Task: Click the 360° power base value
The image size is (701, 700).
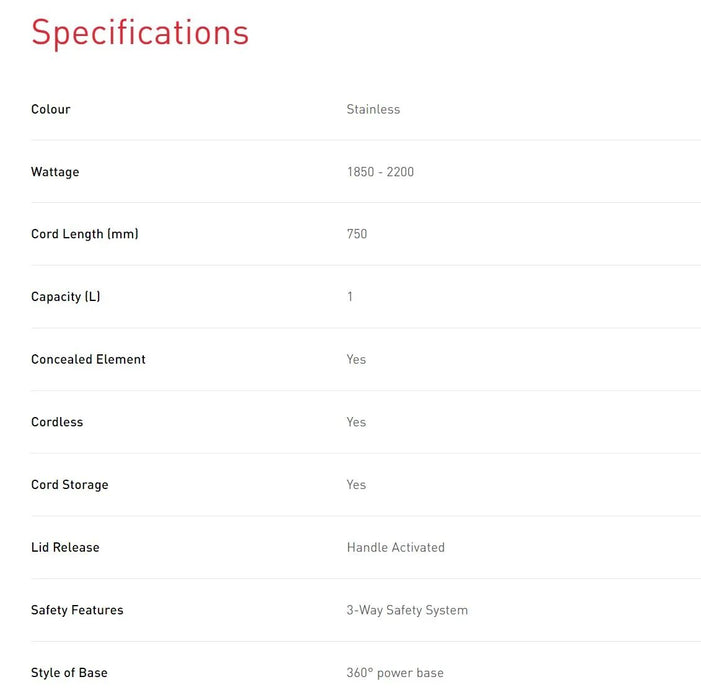Action: [x=395, y=673]
